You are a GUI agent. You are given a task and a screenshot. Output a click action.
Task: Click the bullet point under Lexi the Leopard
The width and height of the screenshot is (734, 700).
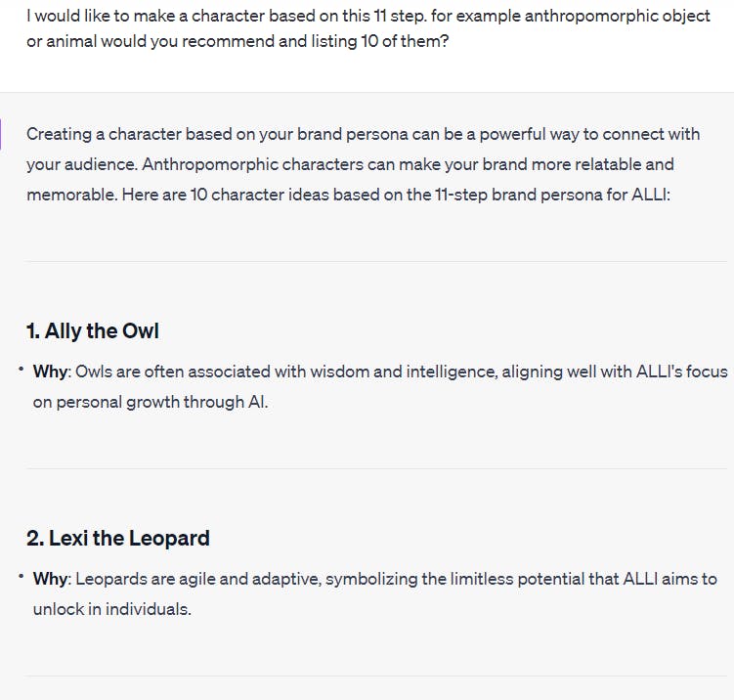pos(21,577)
